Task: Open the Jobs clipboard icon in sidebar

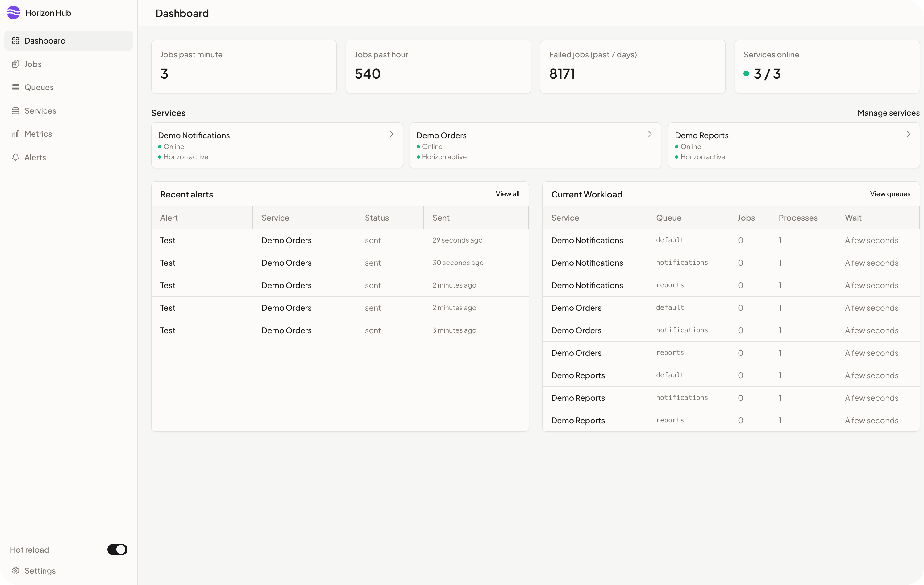Action: [x=15, y=64]
